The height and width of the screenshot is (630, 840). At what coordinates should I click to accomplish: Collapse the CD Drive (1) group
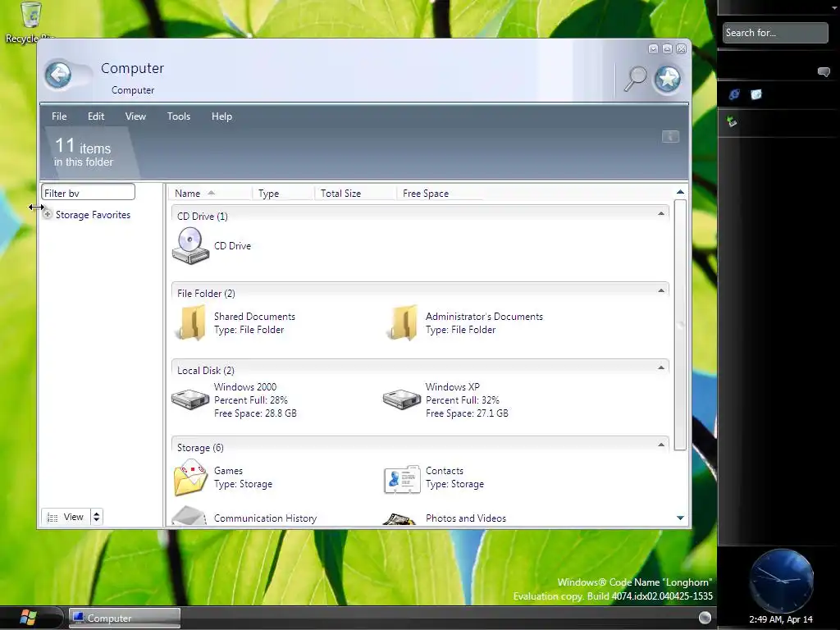tap(661, 214)
